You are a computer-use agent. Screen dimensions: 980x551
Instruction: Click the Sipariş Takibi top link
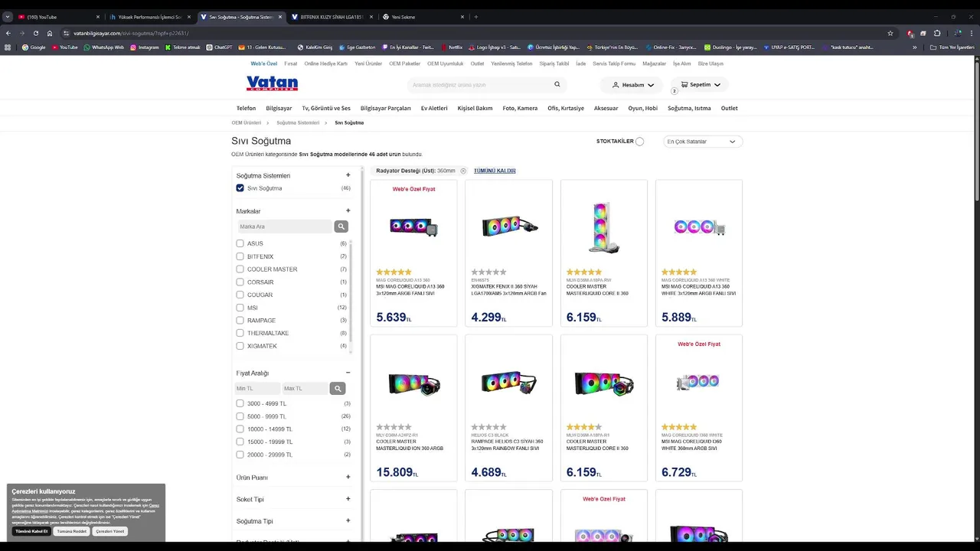554,64
